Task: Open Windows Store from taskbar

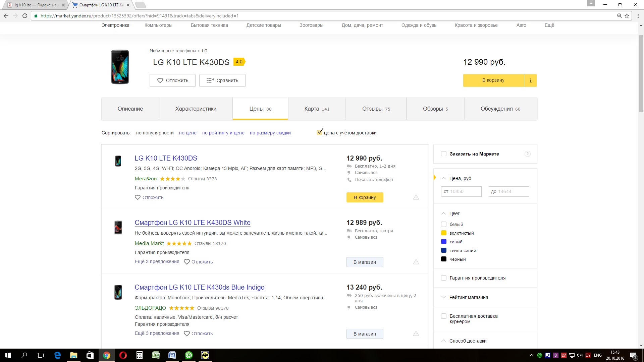Action: (90, 355)
